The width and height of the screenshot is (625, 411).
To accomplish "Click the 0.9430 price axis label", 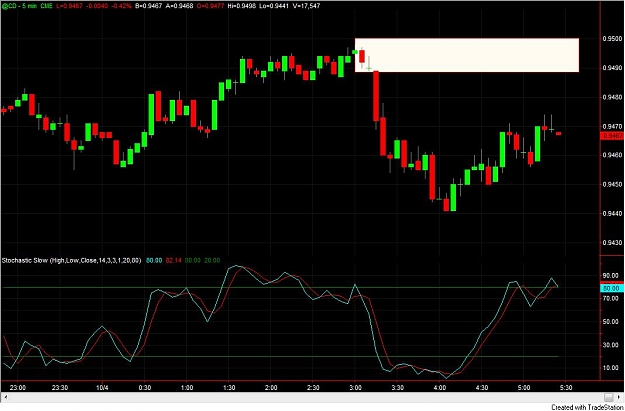I will pyautogui.click(x=614, y=242).
